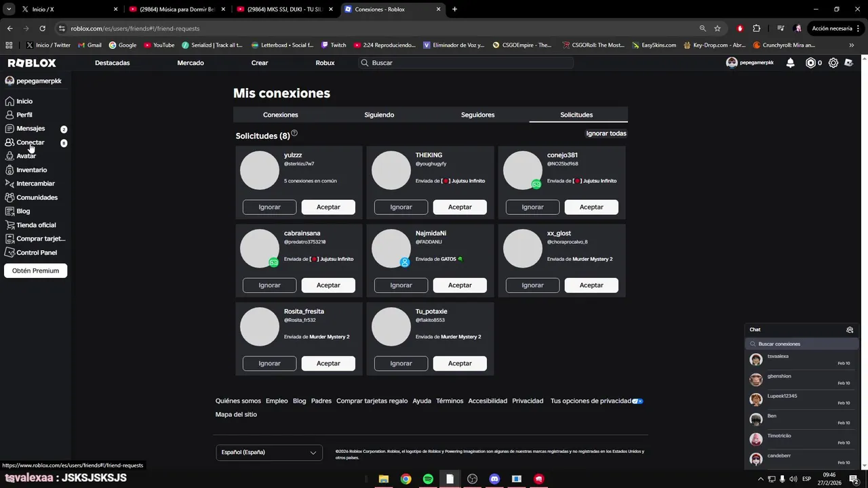Click Ignorar todas
This screenshot has width=868, height=488.
(606, 134)
